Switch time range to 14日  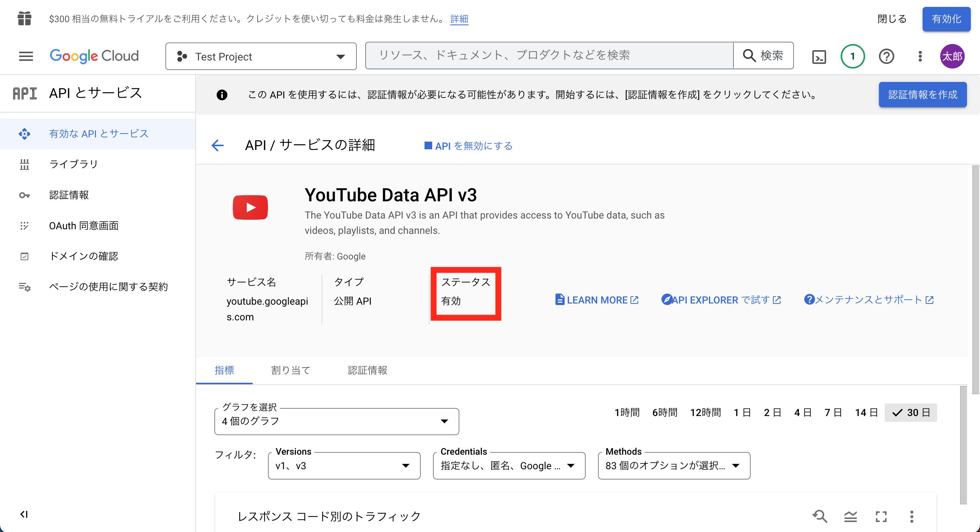pyautogui.click(x=866, y=412)
